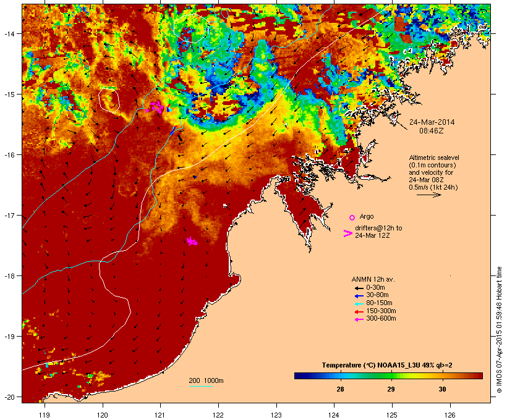
Task: Click the colorbar value 29
Action: pos(391,389)
